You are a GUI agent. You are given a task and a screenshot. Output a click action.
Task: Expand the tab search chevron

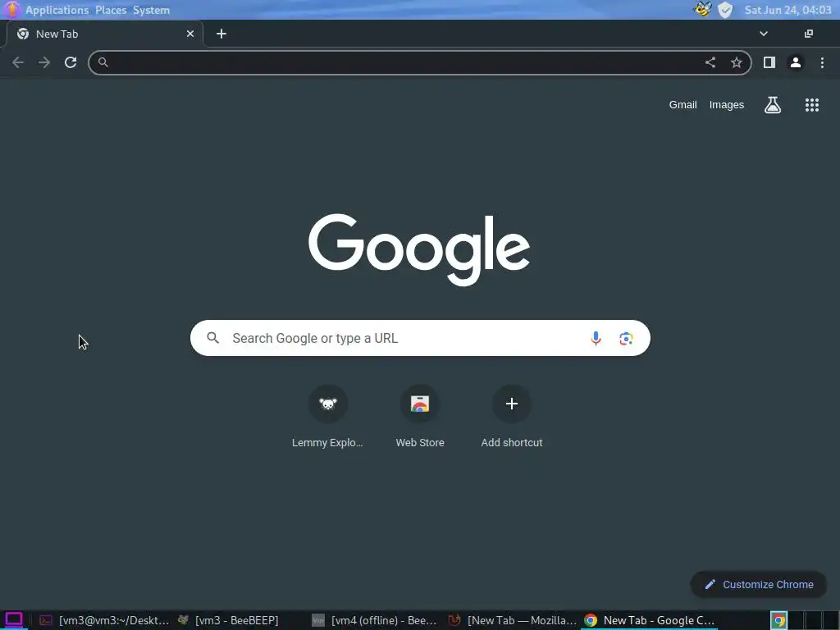764,34
